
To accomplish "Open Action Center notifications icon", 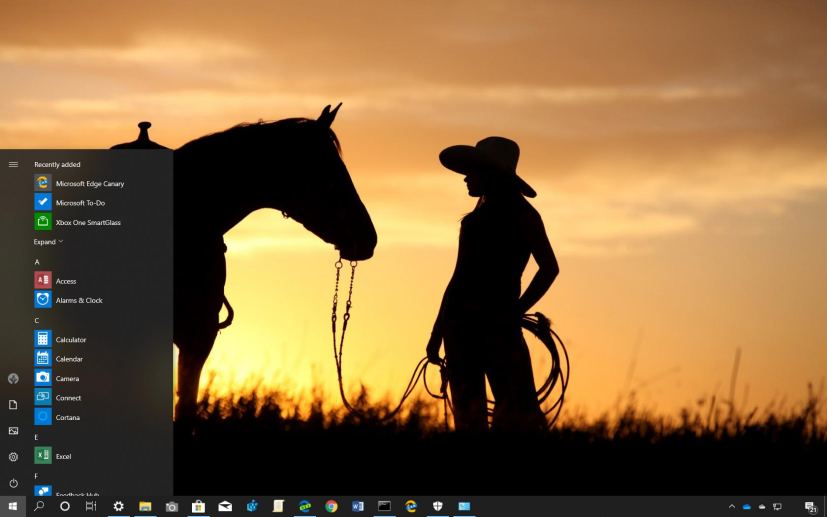I will (x=811, y=506).
